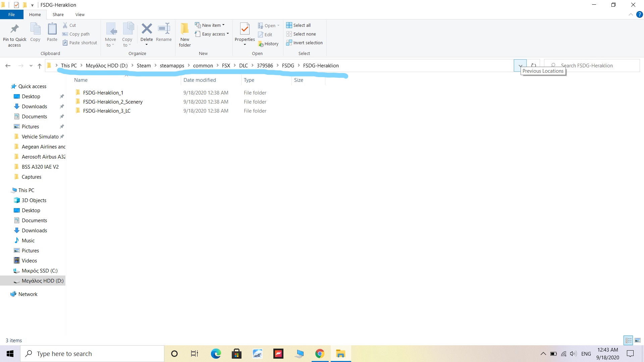Copy path of selected item
Screen dimensions: 644x362
click(76, 34)
